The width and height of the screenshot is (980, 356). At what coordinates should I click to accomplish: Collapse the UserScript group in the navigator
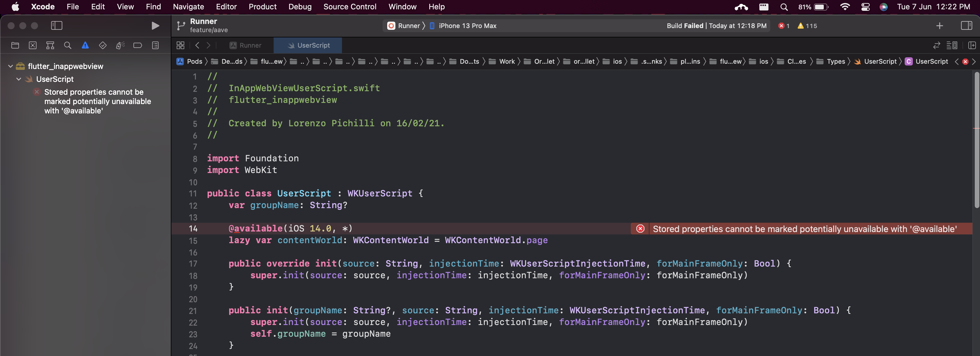tap(18, 79)
